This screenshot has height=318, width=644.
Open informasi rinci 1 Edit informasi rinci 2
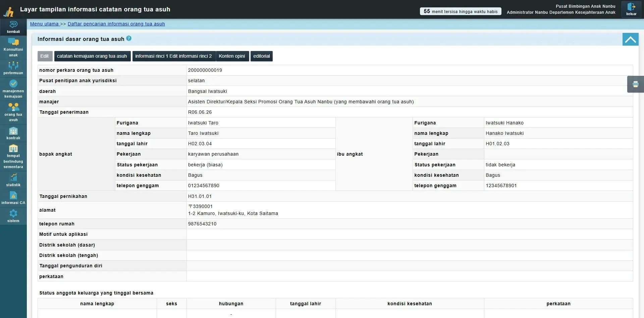coord(173,56)
